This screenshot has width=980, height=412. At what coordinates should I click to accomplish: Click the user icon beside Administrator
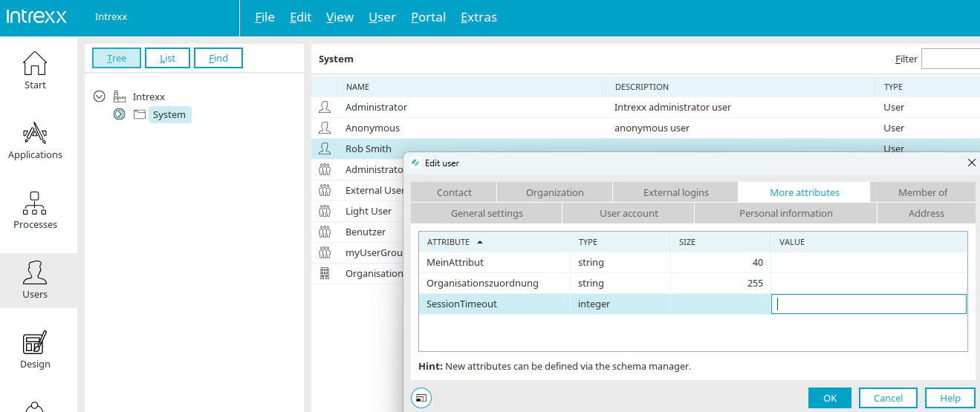pyautogui.click(x=325, y=107)
